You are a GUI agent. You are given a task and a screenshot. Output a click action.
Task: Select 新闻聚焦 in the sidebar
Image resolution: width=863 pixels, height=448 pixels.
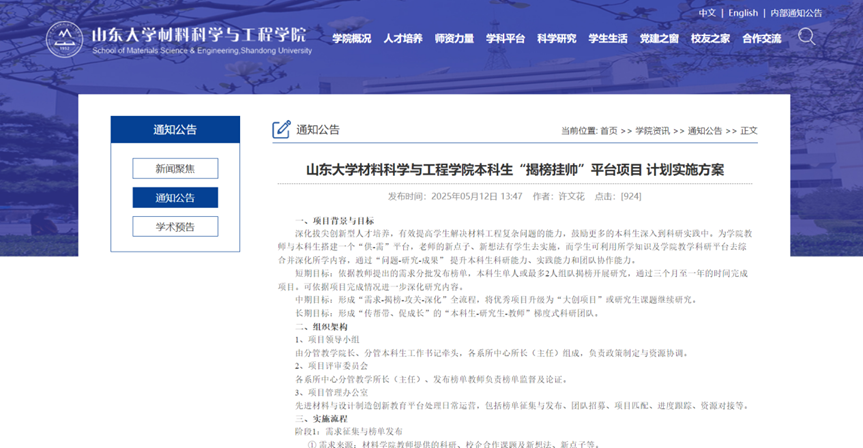coord(175,168)
